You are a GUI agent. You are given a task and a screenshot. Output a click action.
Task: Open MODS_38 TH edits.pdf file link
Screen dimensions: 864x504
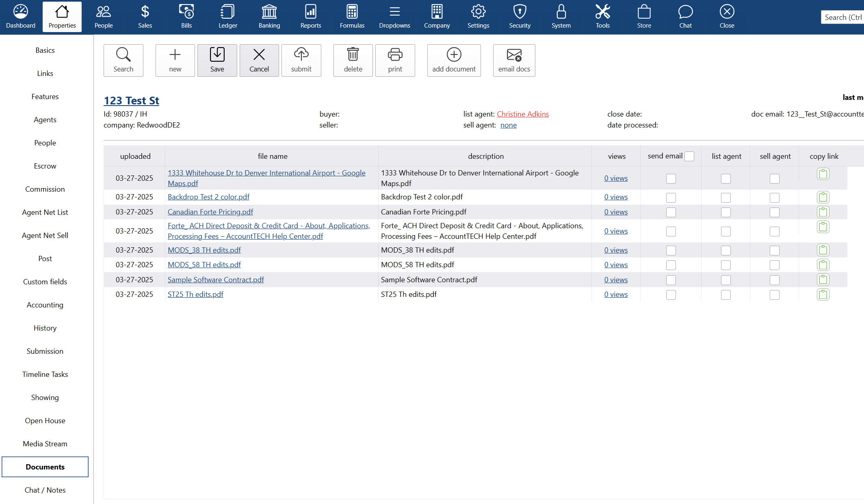(204, 250)
